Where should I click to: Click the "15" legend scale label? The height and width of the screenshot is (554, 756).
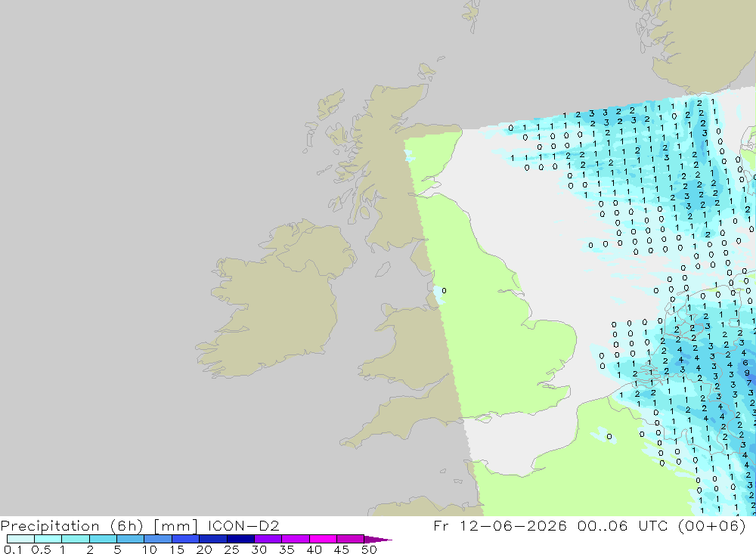(x=176, y=549)
